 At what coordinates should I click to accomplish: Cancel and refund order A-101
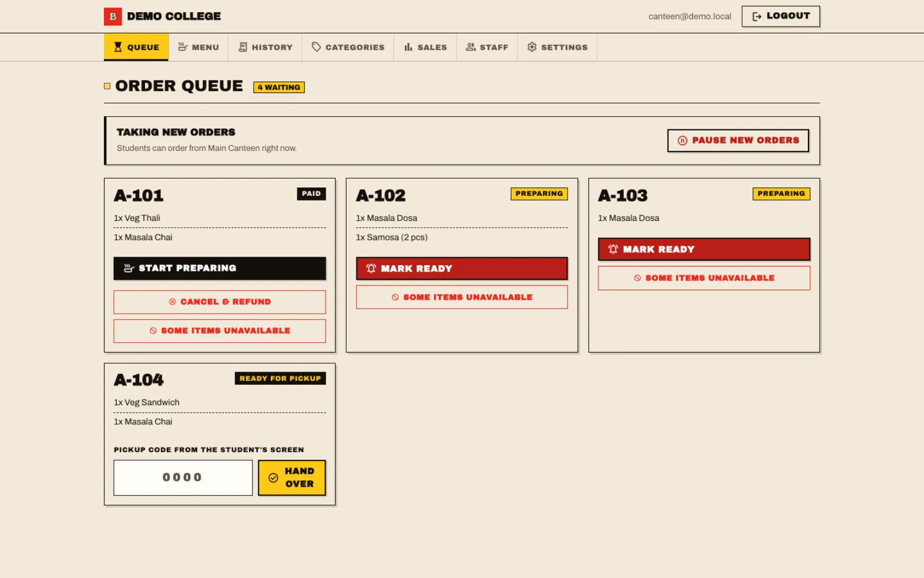point(219,302)
